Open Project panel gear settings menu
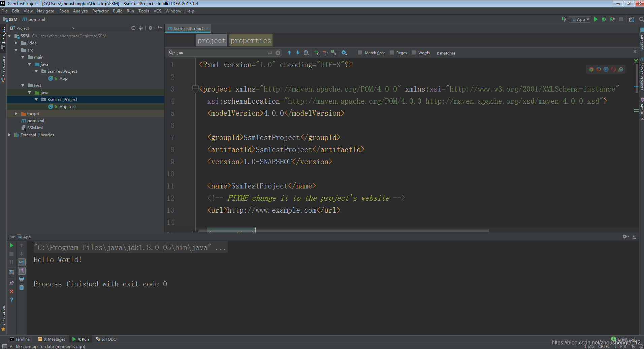644x349 pixels. [x=151, y=28]
